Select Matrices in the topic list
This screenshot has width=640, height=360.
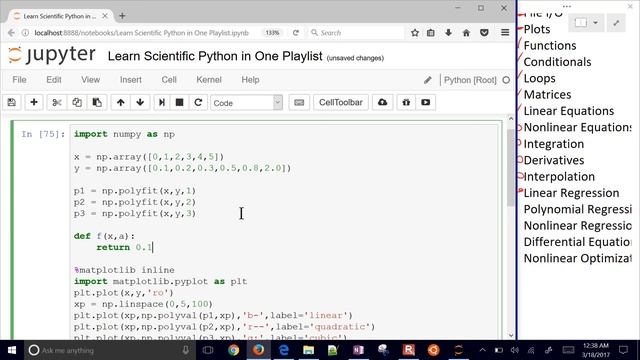tap(547, 95)
